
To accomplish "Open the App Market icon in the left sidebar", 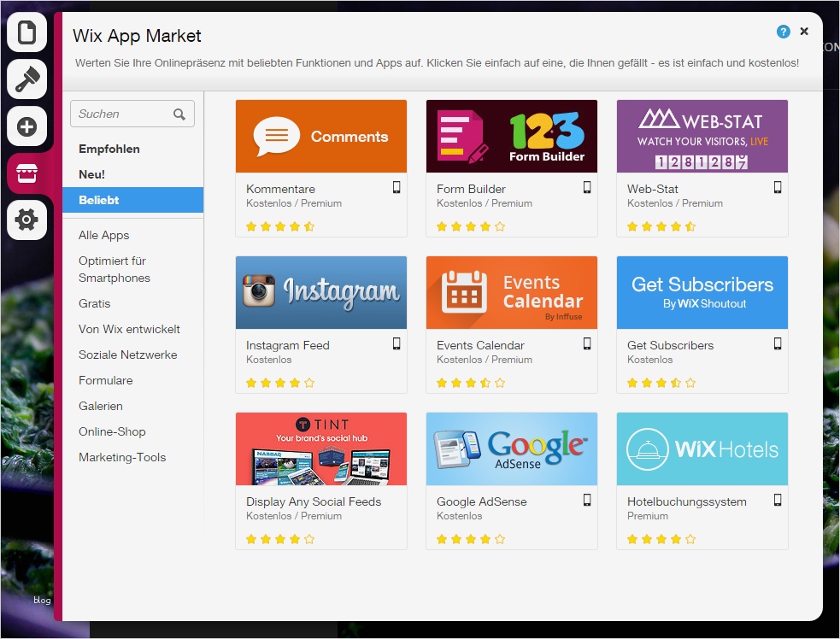I will coord(26,173).
